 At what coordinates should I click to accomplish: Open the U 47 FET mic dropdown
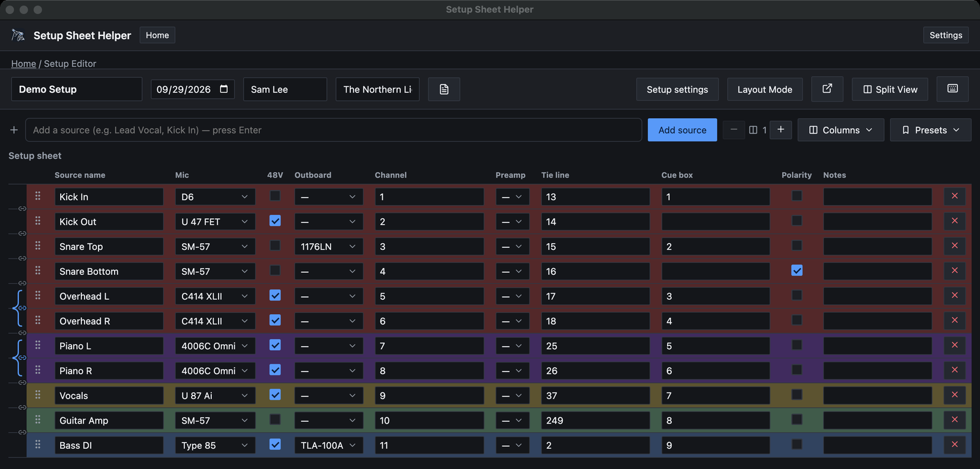(x=215, y=222)
